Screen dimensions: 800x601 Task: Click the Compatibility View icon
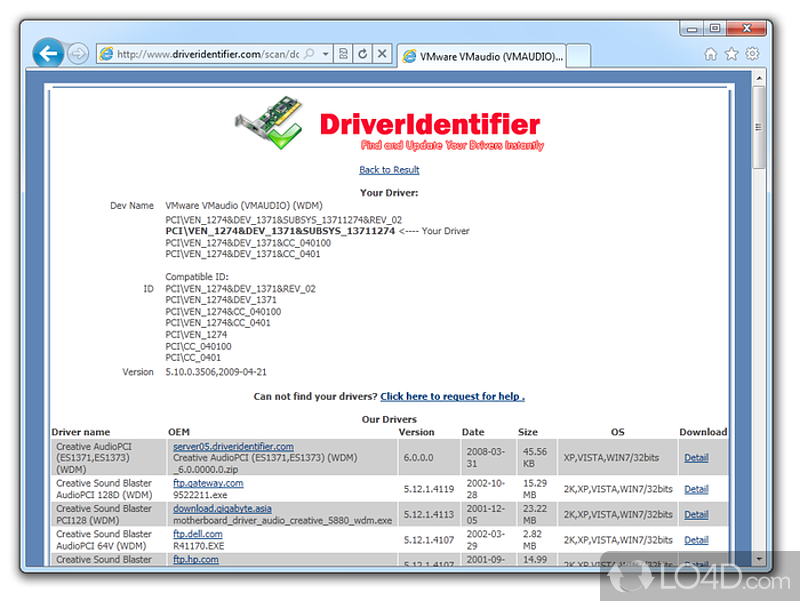(x=343, y=54)
